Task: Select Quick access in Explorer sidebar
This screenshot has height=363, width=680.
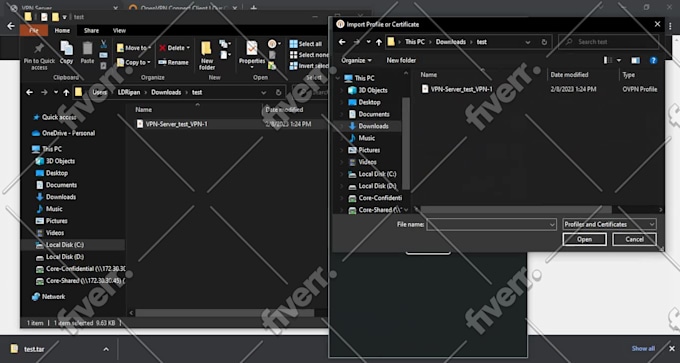Action: pos(59,117)
